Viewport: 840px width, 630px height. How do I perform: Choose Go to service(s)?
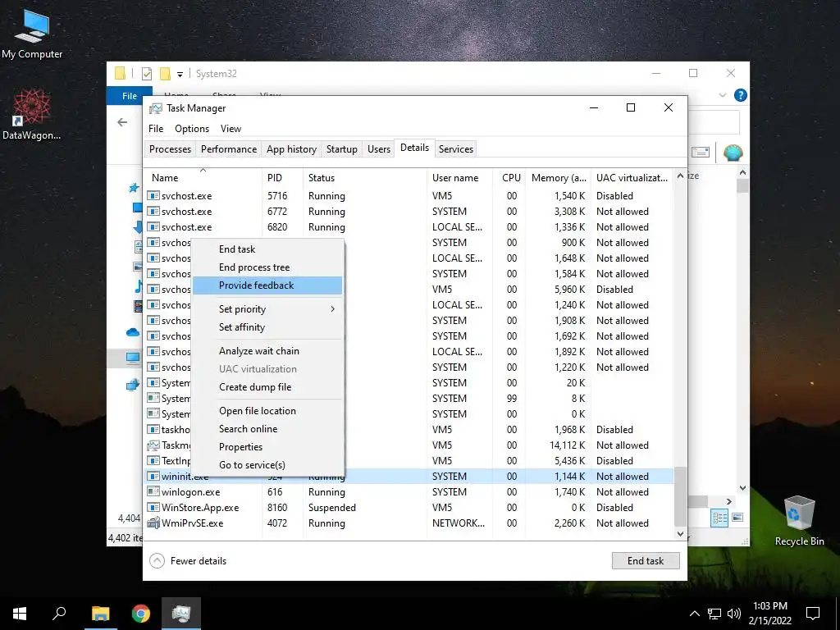pyautogui.click(x=267, y=465)
